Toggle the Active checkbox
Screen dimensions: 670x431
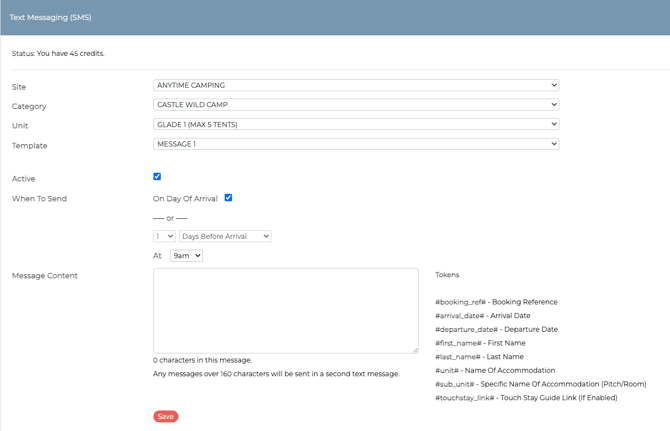click(x=157, y=177)
